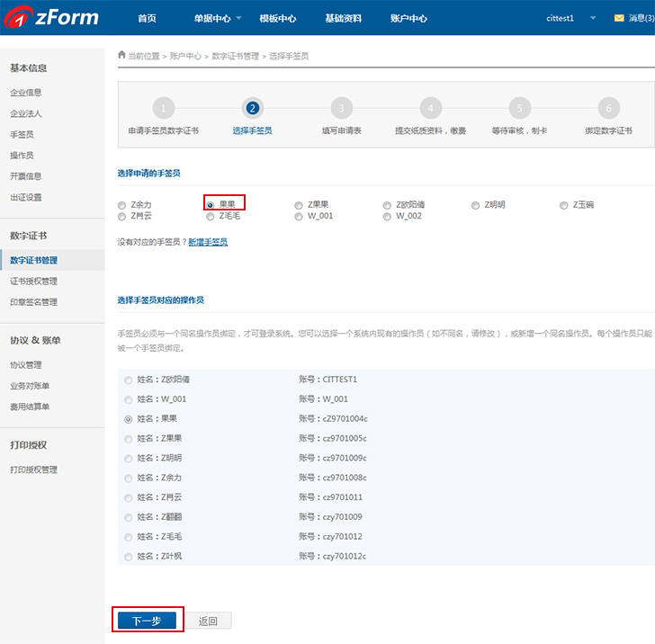
Task: Open 证书授权管理 in the sidebar
Action: pyautogui.click(x=33, y=282)
